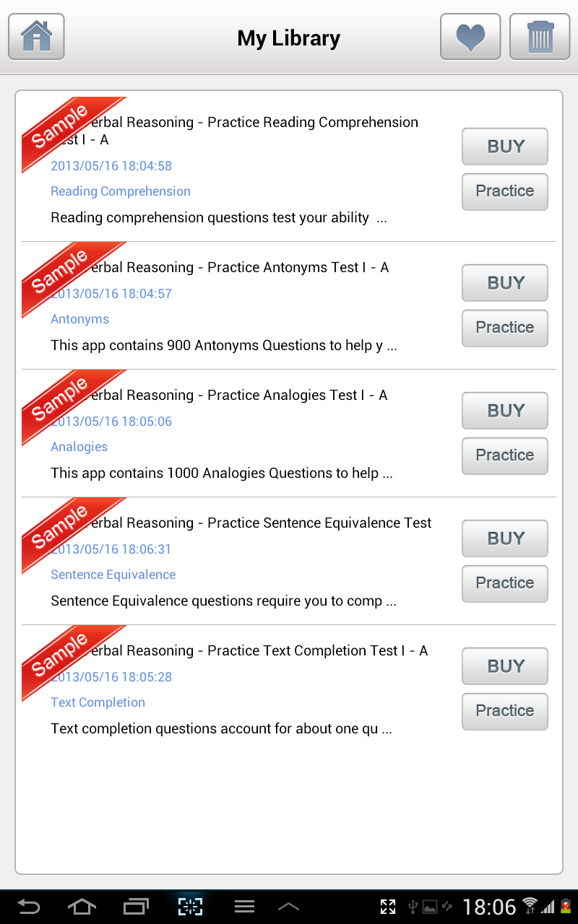578x924 pixels.
Task: Tap the Android home navigation icon
Action: click(82, 906)
